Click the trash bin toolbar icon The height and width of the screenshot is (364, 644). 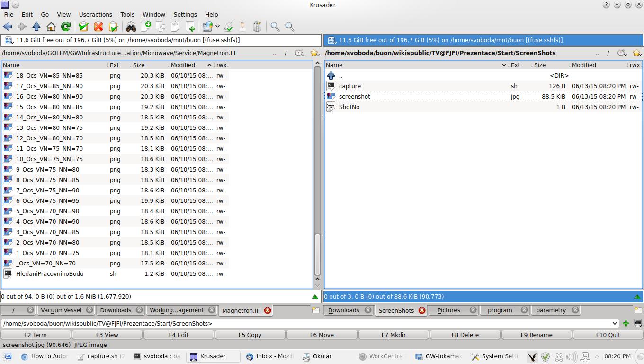tap(257, 27)
